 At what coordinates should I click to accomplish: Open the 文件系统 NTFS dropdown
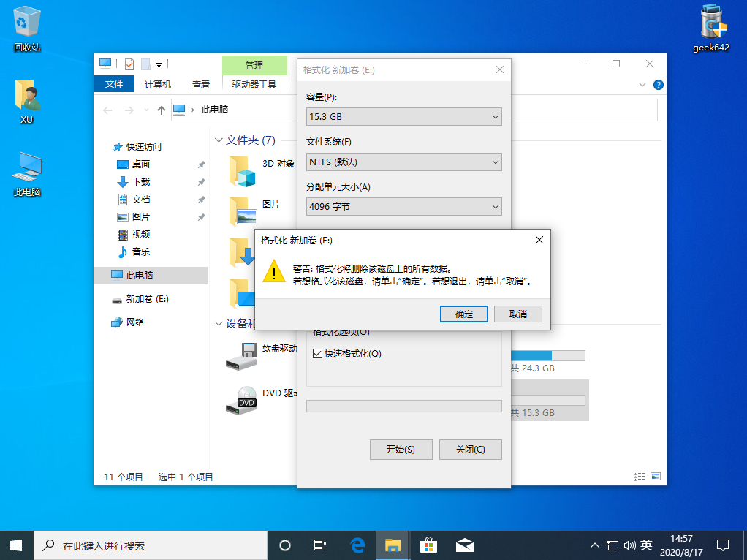[404, 162]
